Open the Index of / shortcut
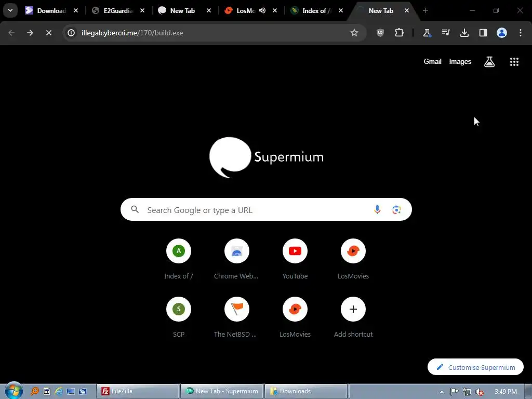 point(179,259)
